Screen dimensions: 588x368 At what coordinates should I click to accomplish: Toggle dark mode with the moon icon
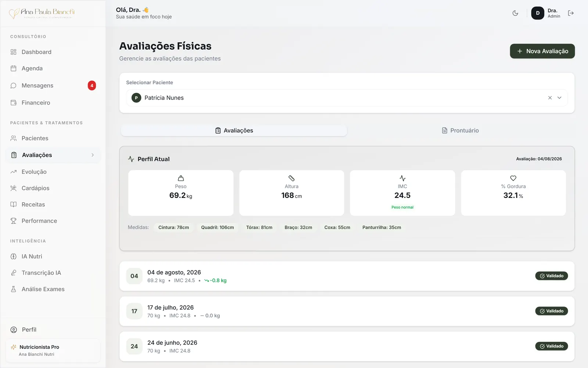pyautogui.click(x=515, y=13)
